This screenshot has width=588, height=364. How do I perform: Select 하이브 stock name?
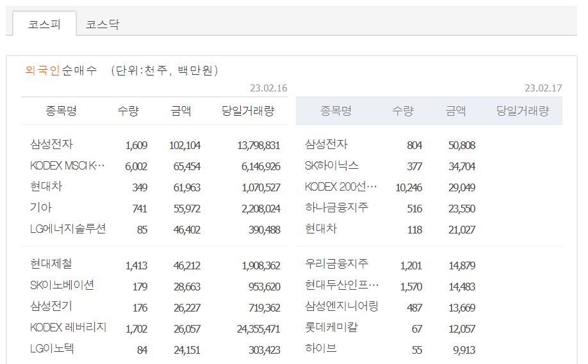(x=321, y=348)
